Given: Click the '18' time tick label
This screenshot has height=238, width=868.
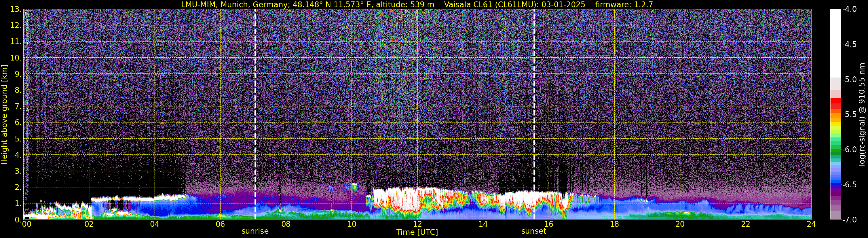Looking at the screenshot, I should (x=614, y=224).
